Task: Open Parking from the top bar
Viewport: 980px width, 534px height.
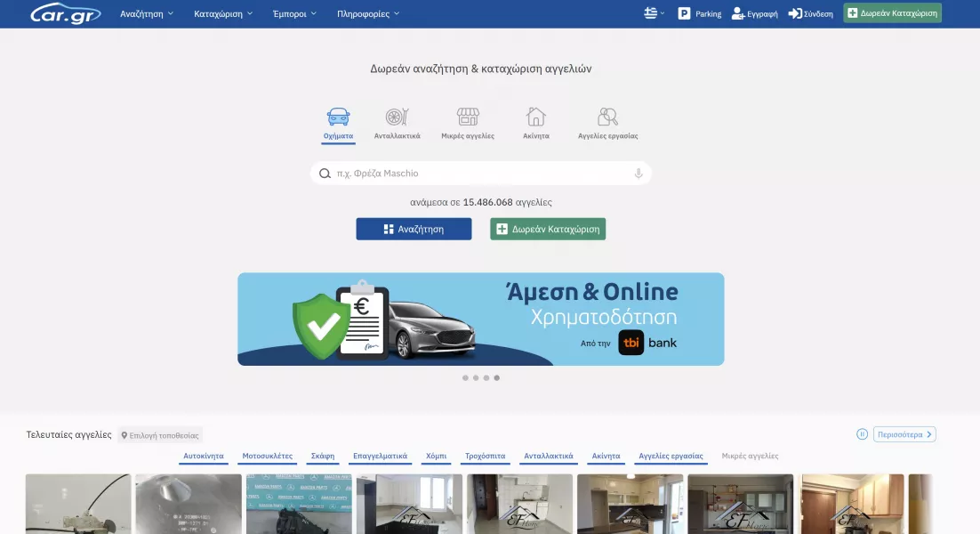Action: [x=700, y=13]
